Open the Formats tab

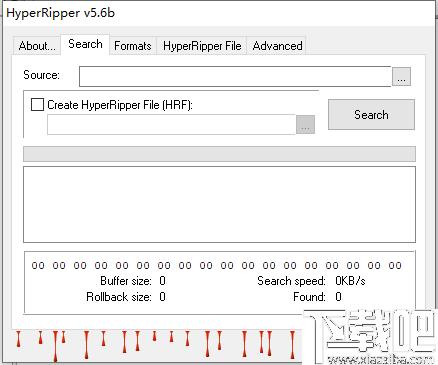coord(133,46)
